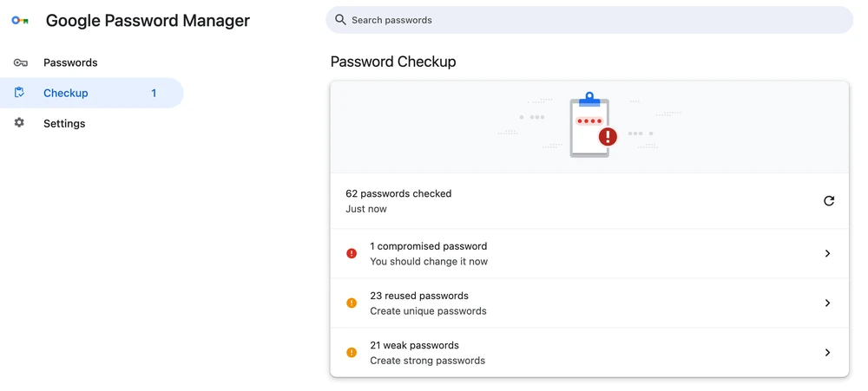The height and width of the screenshot is (391, 868).
Task: Click the Passwords key icon in sidebar
Action: (x=20, y=62)
